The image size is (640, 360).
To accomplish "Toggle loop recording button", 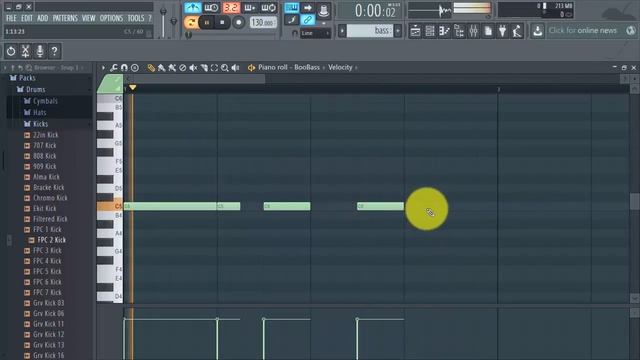I will [269, 8].
